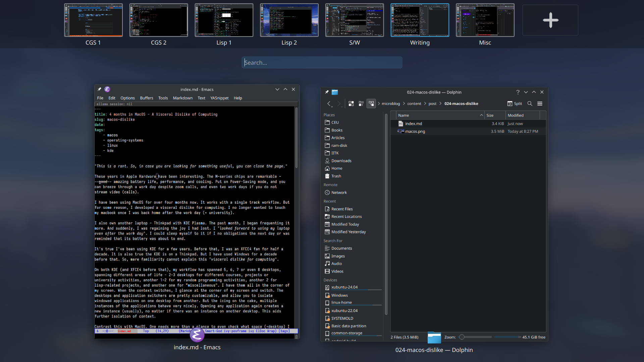Screen dimensions: 644x362
Task: Click the Emacs logo in the titlebar
Action: [x=107, y=89]
